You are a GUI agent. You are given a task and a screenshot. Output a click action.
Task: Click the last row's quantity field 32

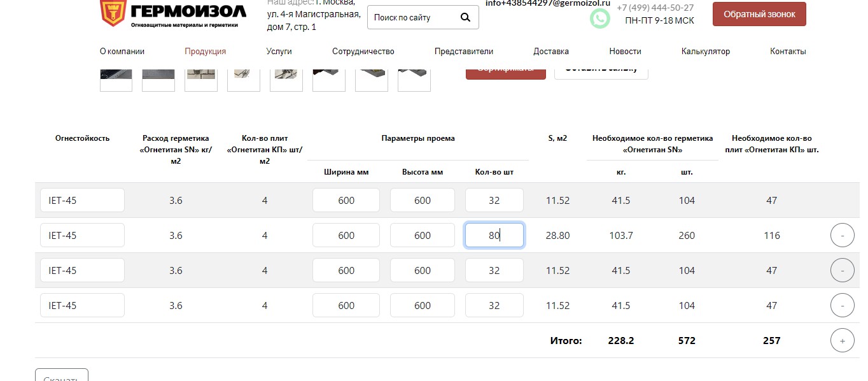coord(494,305)
